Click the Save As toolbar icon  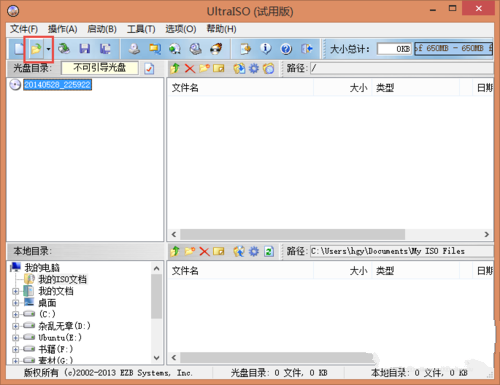(105, 49)
